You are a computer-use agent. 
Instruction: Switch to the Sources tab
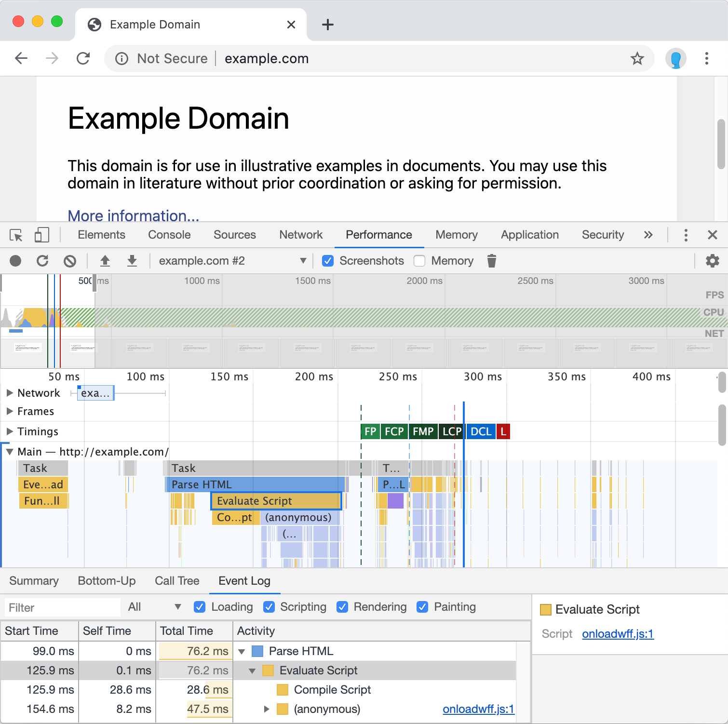[x=235, y=235]
